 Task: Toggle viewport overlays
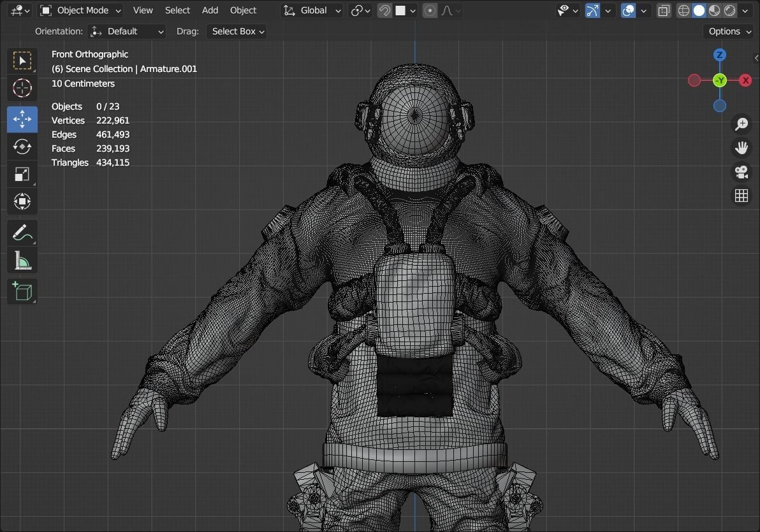click(x=628, y=10)
